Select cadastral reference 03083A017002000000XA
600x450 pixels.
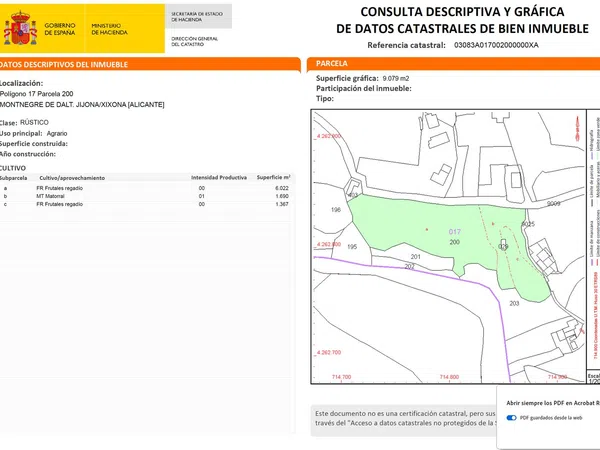point(496,45)
